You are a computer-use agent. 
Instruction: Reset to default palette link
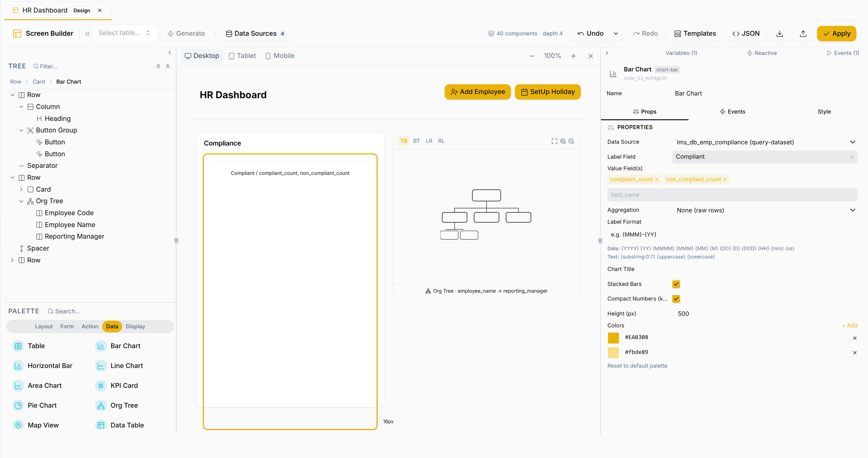[x=637, y=366]
